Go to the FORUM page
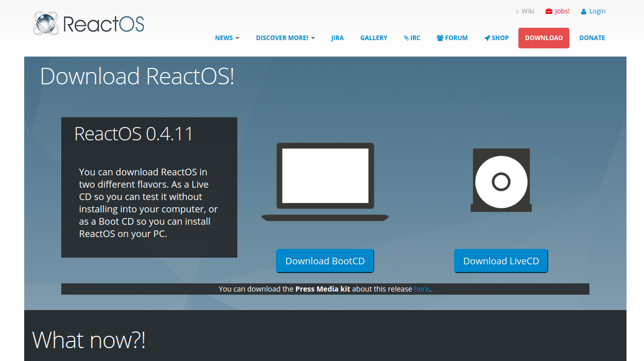 [452, 38]
